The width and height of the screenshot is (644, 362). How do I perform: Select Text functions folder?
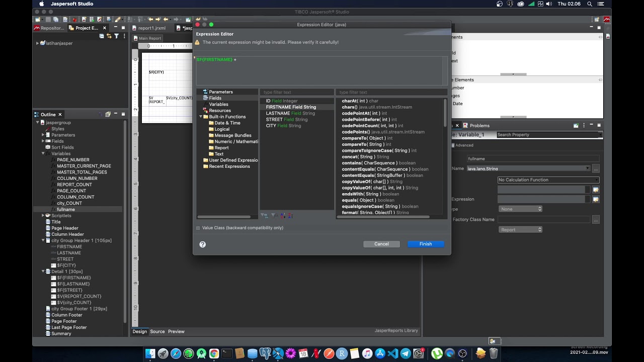(219, 154)
